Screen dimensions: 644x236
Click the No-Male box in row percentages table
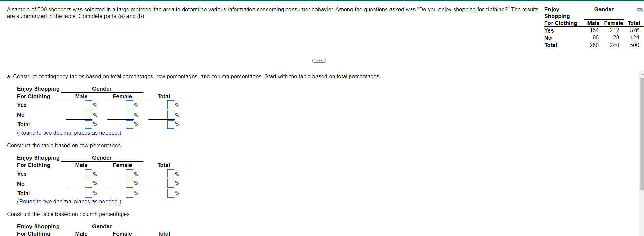(x=88, y=183)
